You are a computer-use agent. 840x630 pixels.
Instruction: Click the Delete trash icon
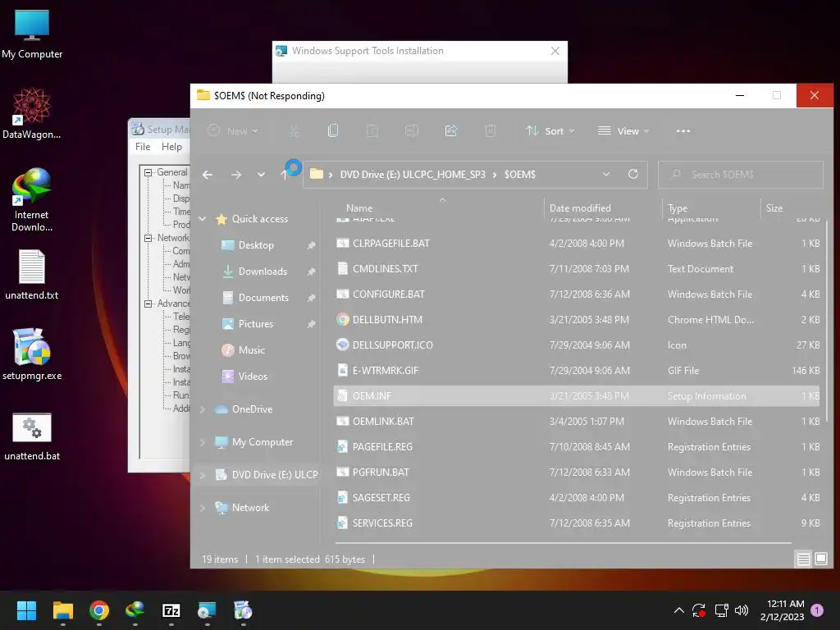click(x=491, y=130)
